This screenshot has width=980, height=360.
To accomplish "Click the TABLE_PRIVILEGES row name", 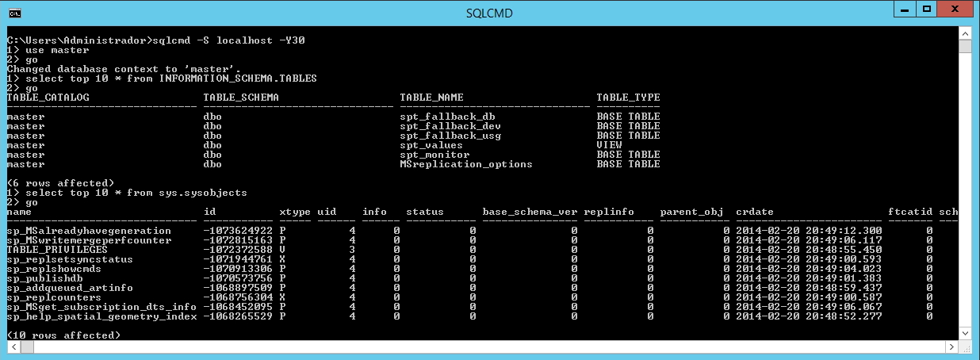I will click(58, 250).
